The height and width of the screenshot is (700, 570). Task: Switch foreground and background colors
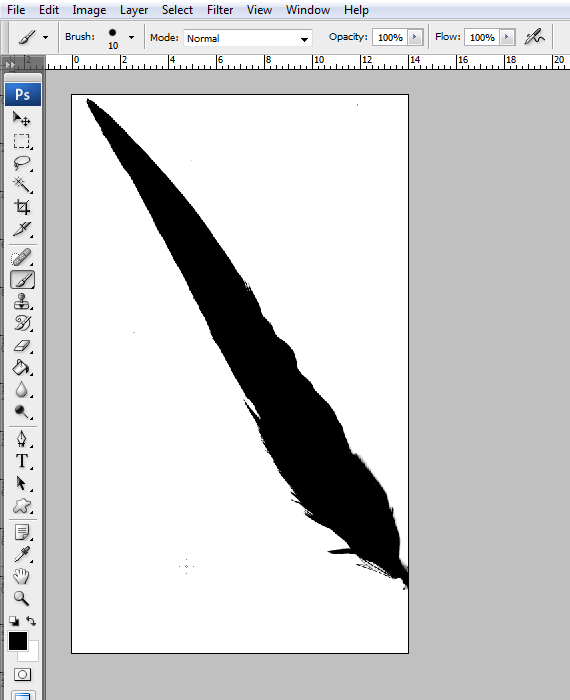click(x=31, y=621)
